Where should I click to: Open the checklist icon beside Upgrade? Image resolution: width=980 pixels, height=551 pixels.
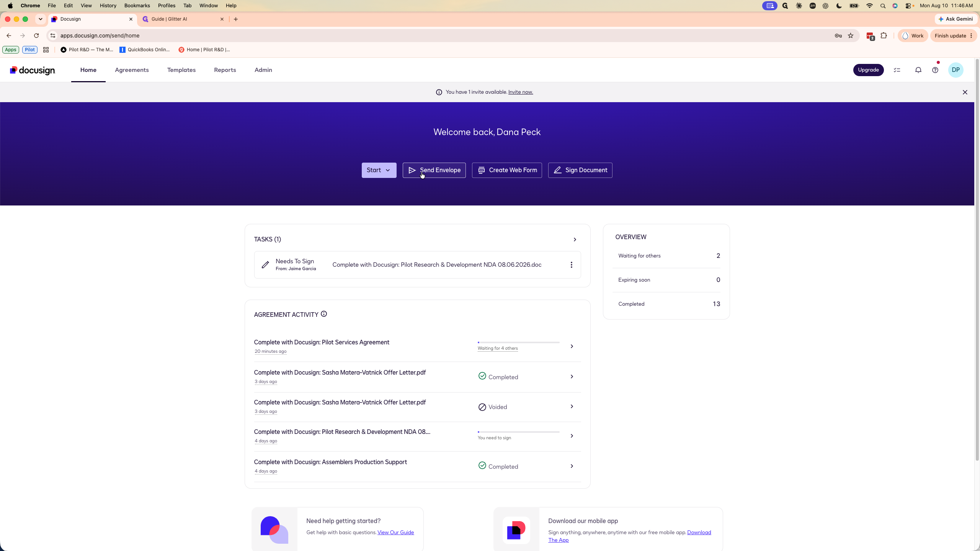[897, 70]
